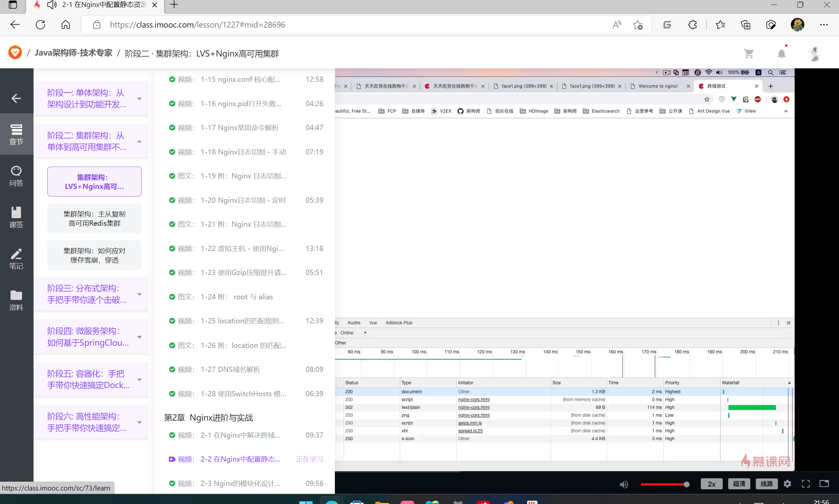The height and width of the screenshot is (504, 839).
Task: Click the 课签 bookmark sidebar icon
Action: (x=16, y=217)
